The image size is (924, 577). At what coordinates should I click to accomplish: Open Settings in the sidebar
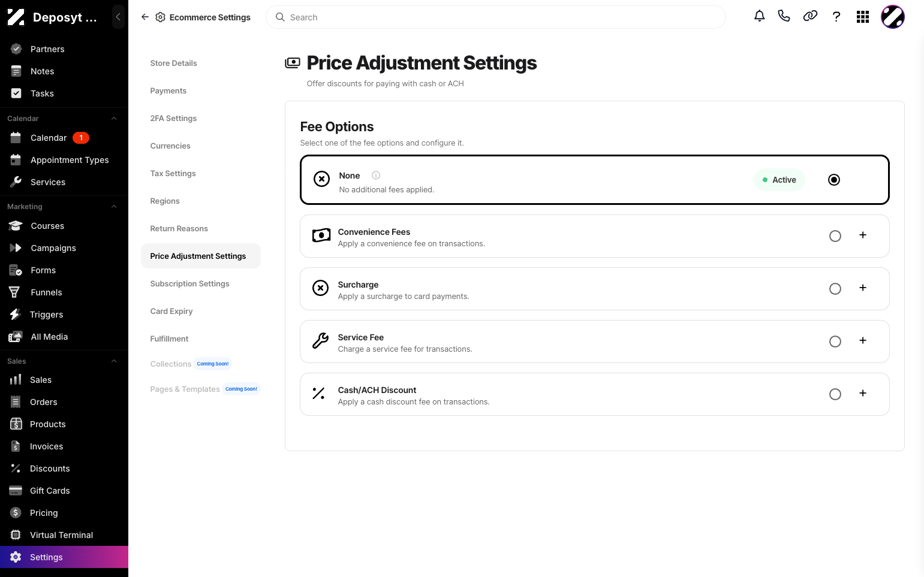point(64,557)
